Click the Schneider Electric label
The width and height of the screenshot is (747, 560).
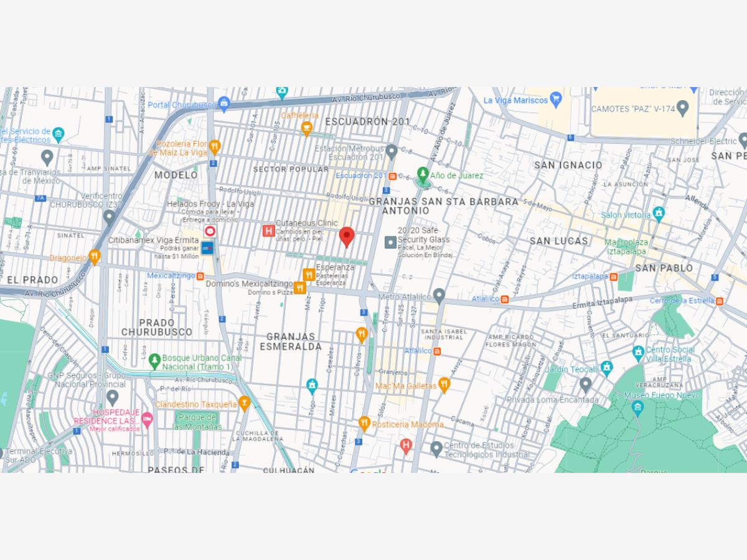coord(705,141)
